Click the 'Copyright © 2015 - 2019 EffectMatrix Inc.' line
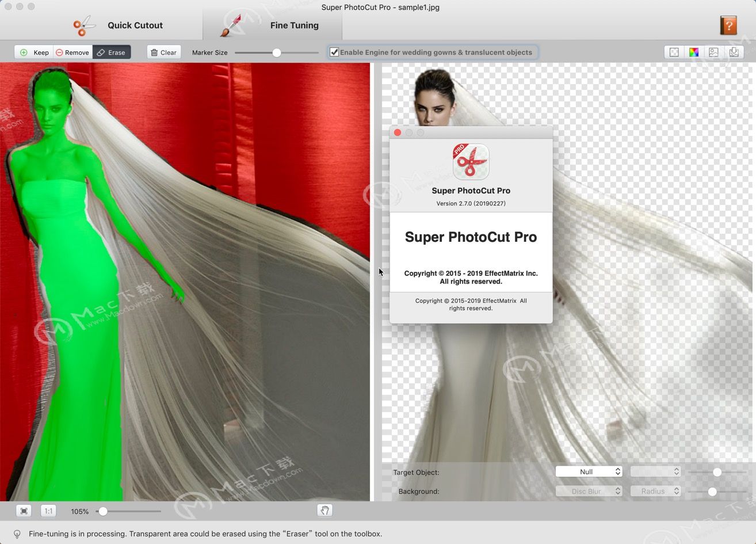 coord(471,273)
